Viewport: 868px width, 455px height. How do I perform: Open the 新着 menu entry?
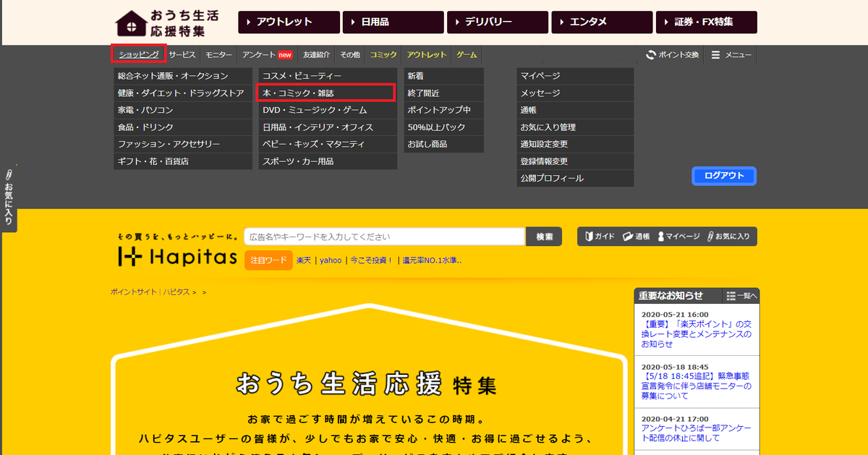coord(443,76)
